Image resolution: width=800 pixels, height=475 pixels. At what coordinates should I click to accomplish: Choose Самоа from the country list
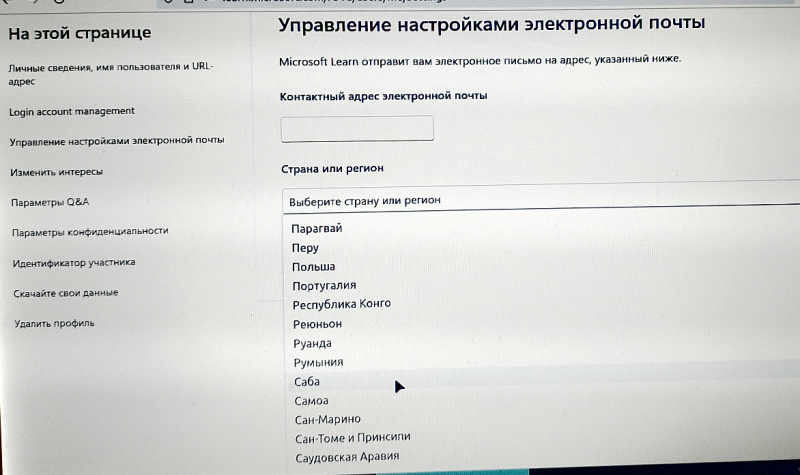click(x=311, y=401)
